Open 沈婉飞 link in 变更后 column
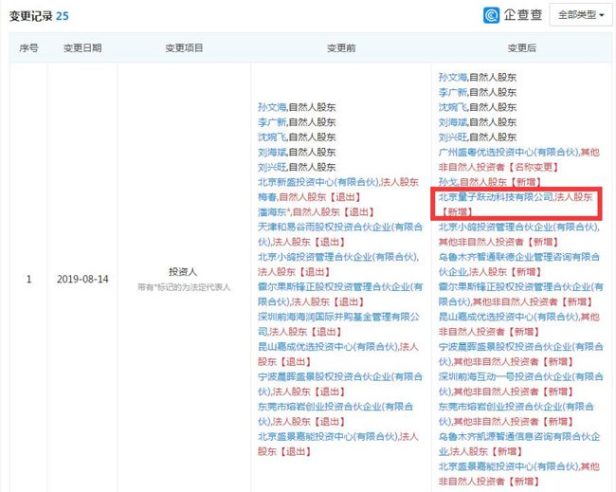Viewport: 616px width, 492px height. pyautogui.click(x=453, y=107)
